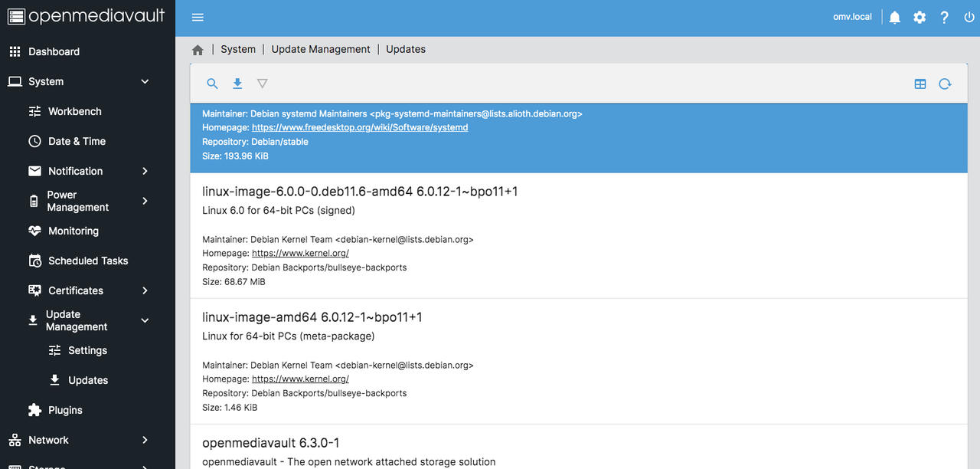The height and width of the screenshot is (469, 980).
Task: Open the notifications bell
Action: (x=895, y=17)
